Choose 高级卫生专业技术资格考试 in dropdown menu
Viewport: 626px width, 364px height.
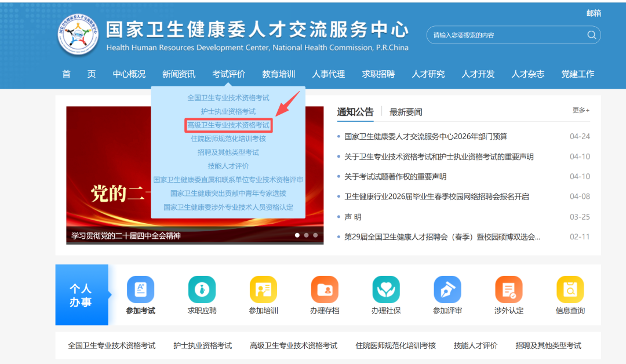click(x=228, y=125)
